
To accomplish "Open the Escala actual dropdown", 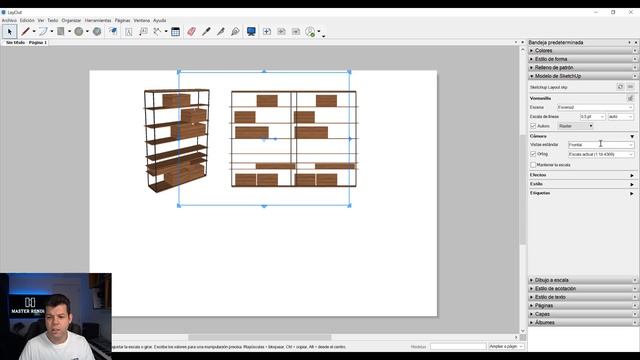I will 601,154.
